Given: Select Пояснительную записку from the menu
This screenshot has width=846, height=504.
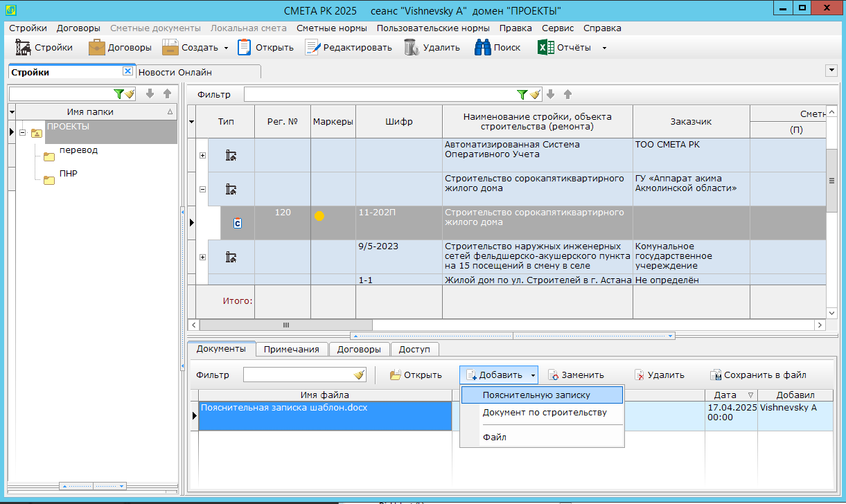Looking at the screenshot, I should point(536,395).
